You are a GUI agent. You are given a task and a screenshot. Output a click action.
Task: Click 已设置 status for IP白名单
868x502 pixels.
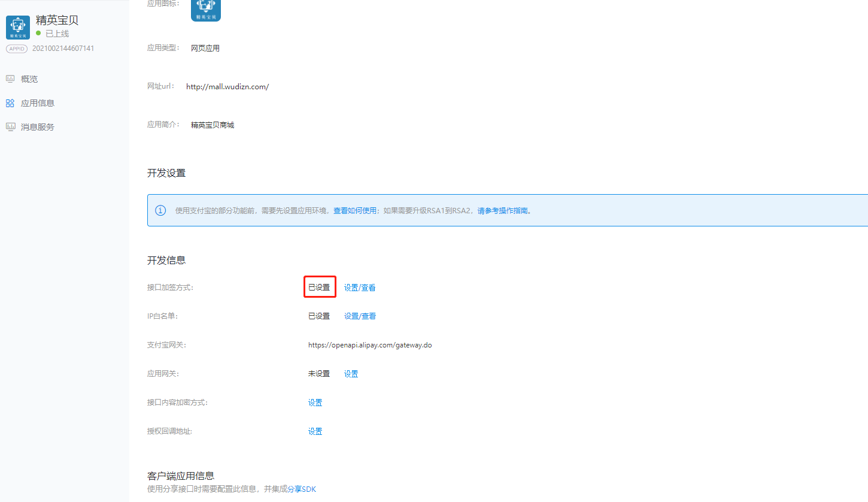(319, 316)
